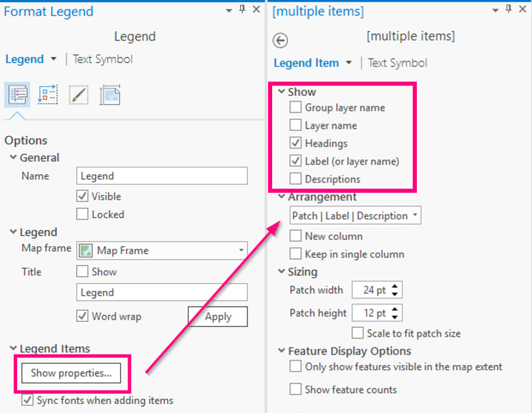
Task: Enable the Group layer name checkbox
Action: pos(295,108)
